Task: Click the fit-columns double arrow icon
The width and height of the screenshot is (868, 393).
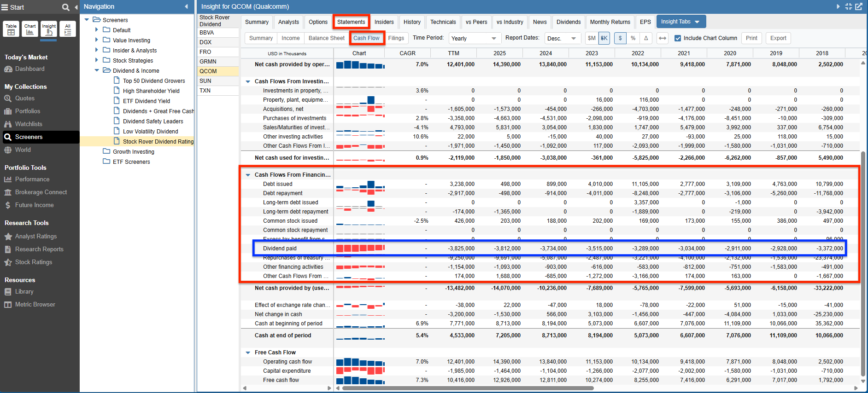Action: click(663, 38)
